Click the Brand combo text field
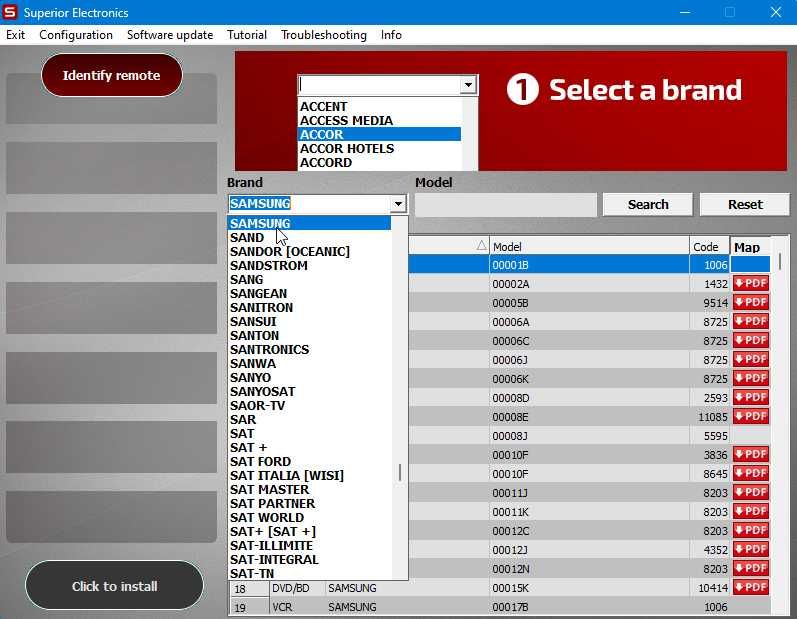The image size is (797, 619). tap(310, 204)
